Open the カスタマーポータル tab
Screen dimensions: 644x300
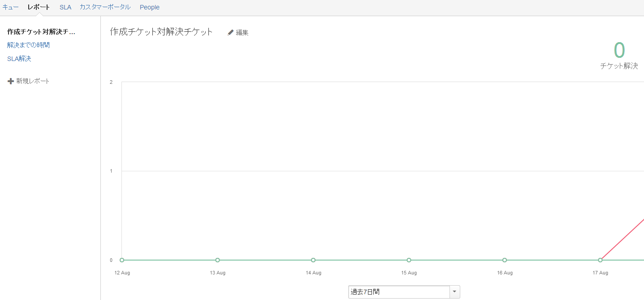[105, 7]
